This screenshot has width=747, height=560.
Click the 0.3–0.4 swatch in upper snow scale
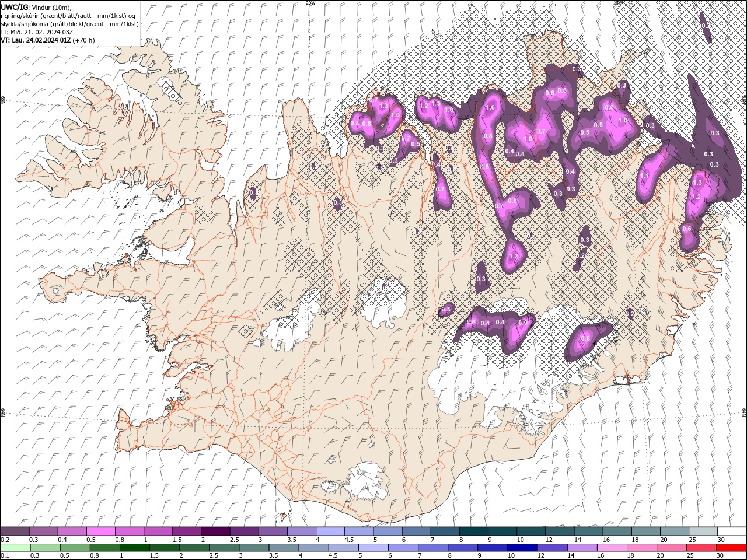click(44, 531)
